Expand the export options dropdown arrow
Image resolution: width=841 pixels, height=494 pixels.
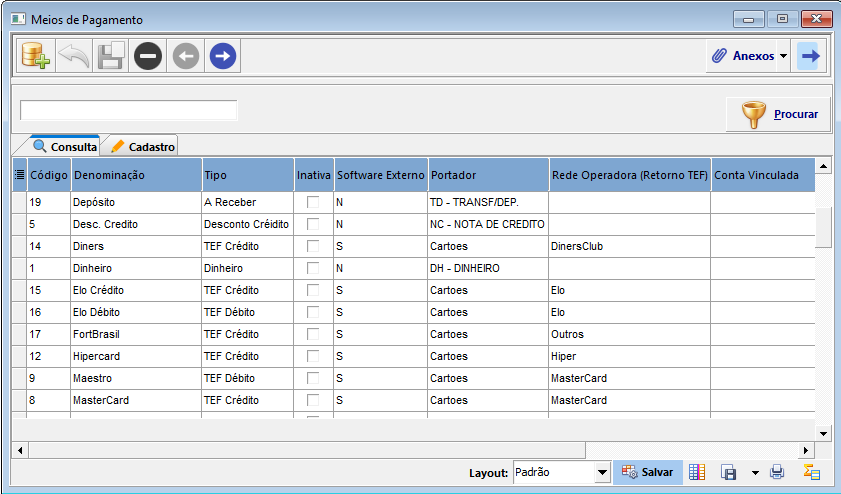755,473
